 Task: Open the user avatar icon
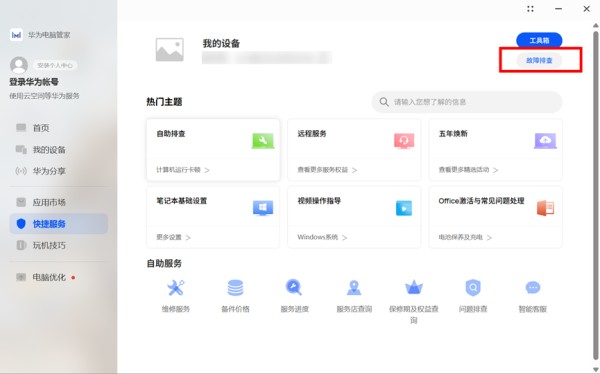click(19, 65)
